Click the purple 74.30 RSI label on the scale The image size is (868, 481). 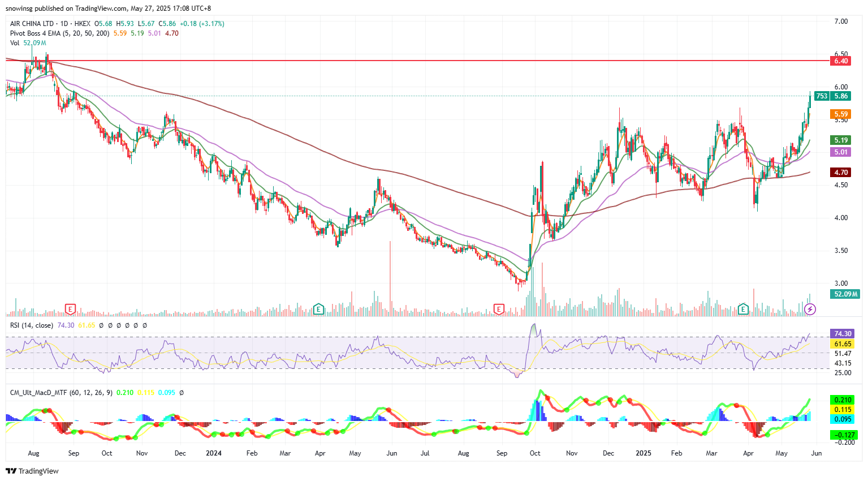842,334
